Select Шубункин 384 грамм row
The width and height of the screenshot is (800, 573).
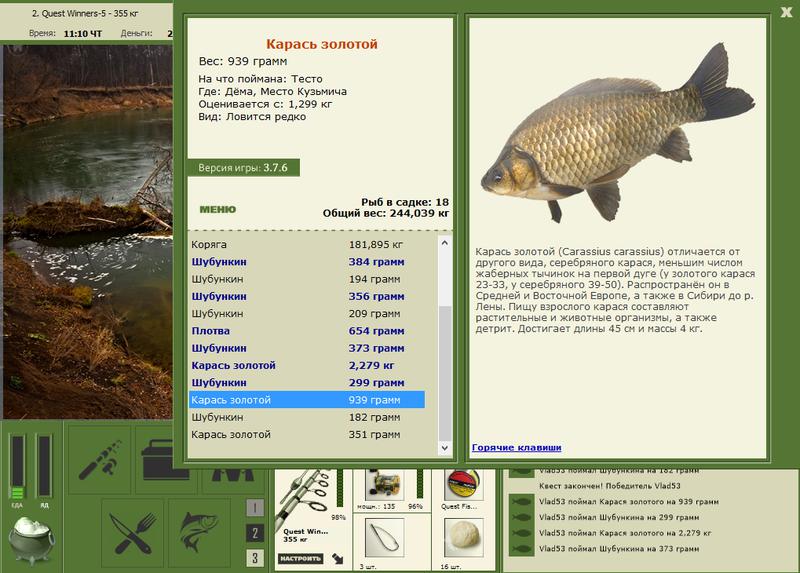[307, 262]
